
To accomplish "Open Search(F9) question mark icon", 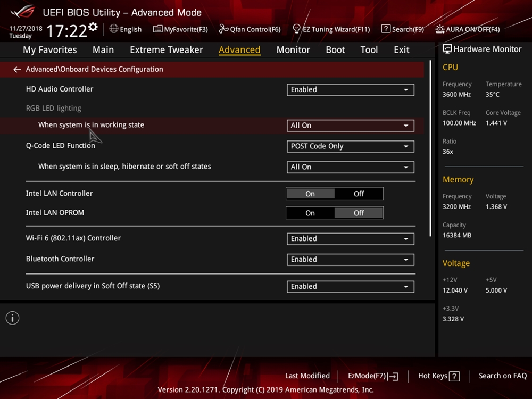I will [x=386, y=29].
